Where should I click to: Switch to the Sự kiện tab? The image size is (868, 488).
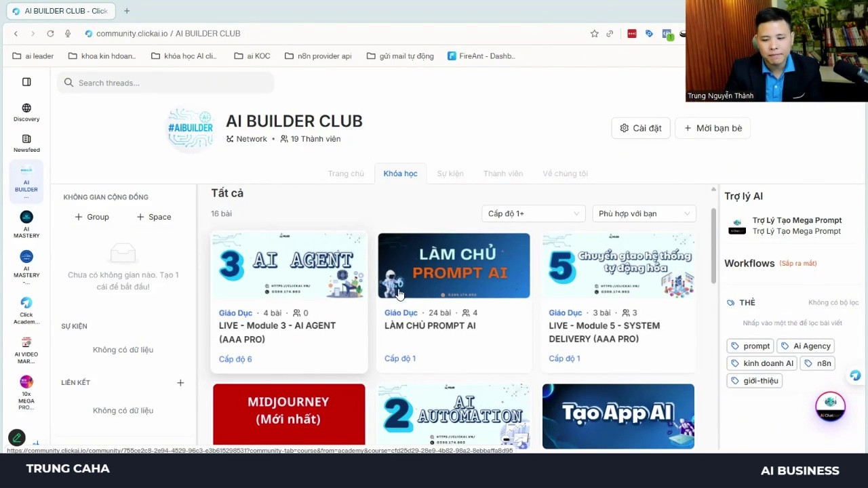pyautogui.click(x=450, y=174)
